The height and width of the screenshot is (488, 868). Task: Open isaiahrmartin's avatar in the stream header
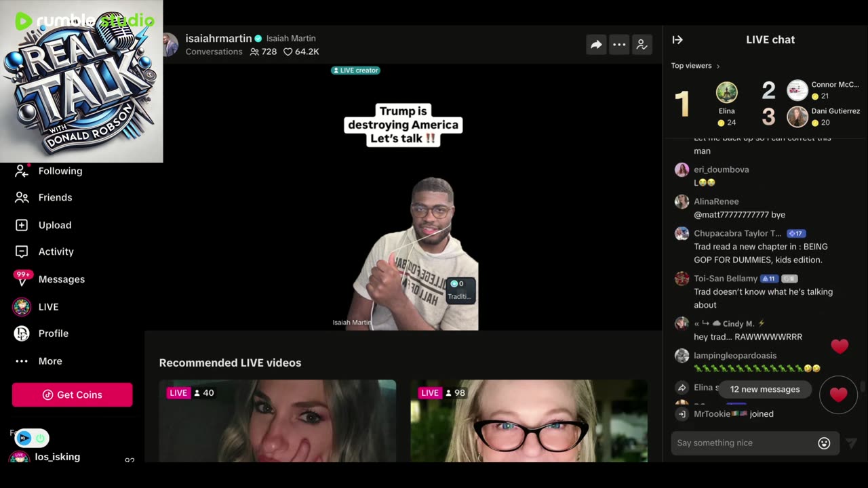[170, 45]
